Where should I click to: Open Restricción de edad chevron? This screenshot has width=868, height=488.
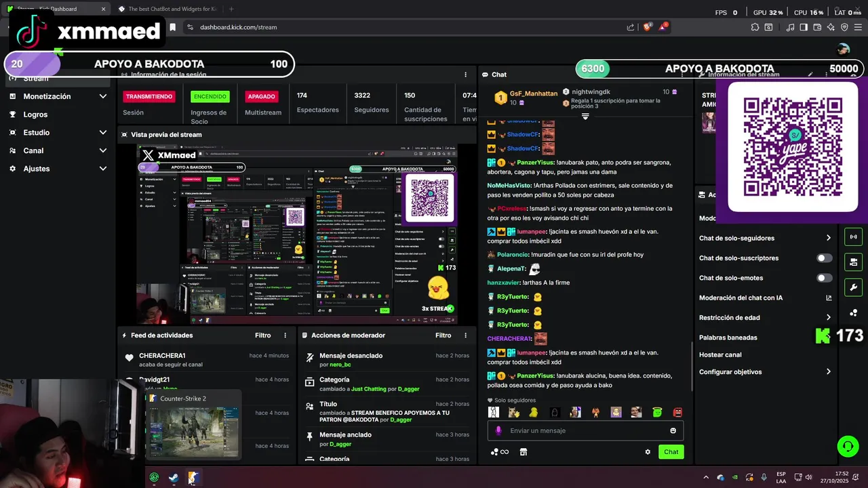pos(828,317)
